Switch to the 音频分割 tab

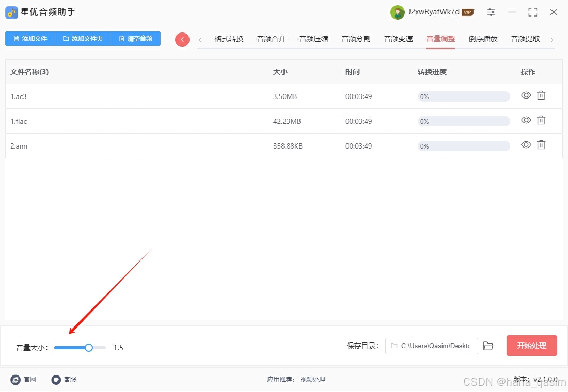[356, 39]
